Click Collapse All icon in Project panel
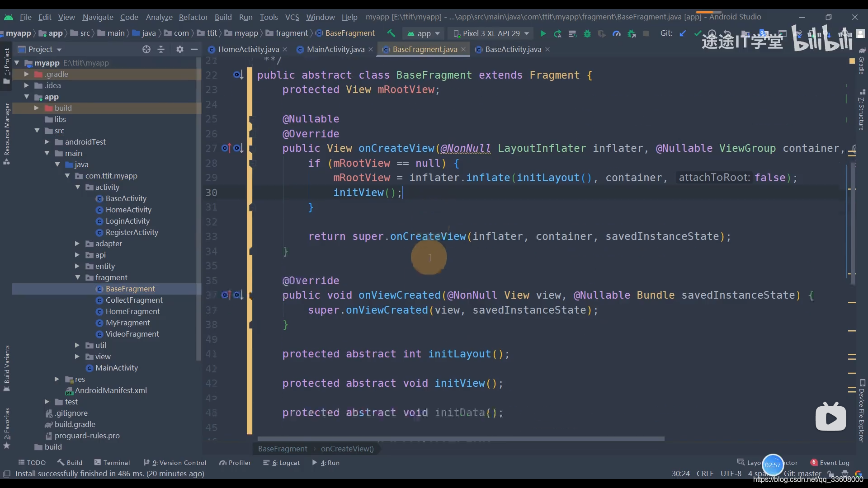This screenshot has width=868, height=488. tap(161, 49)
